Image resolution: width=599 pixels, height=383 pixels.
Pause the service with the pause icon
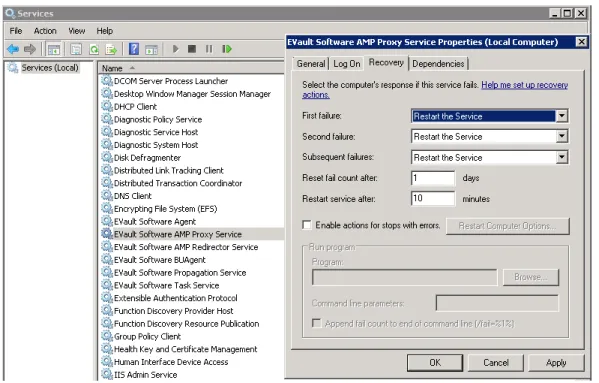tap(209, 49)
